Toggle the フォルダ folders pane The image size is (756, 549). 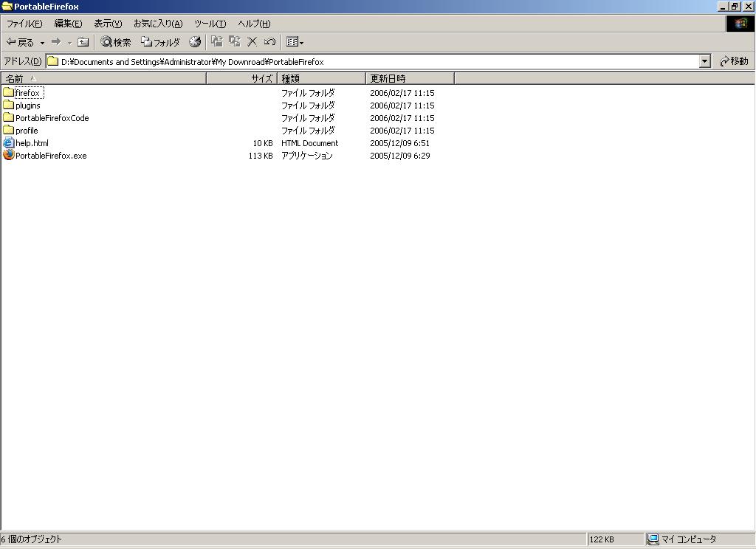(x=160, y=42)
